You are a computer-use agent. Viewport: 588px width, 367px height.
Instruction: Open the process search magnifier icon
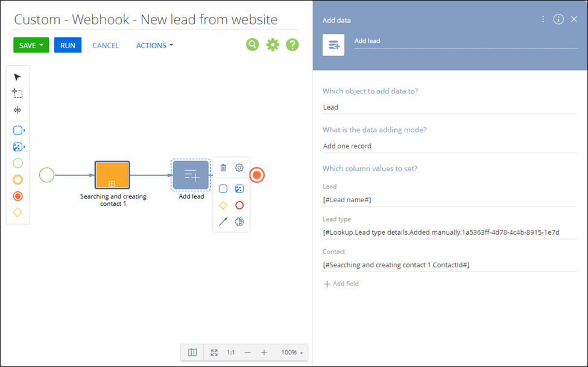pos(252,45)
